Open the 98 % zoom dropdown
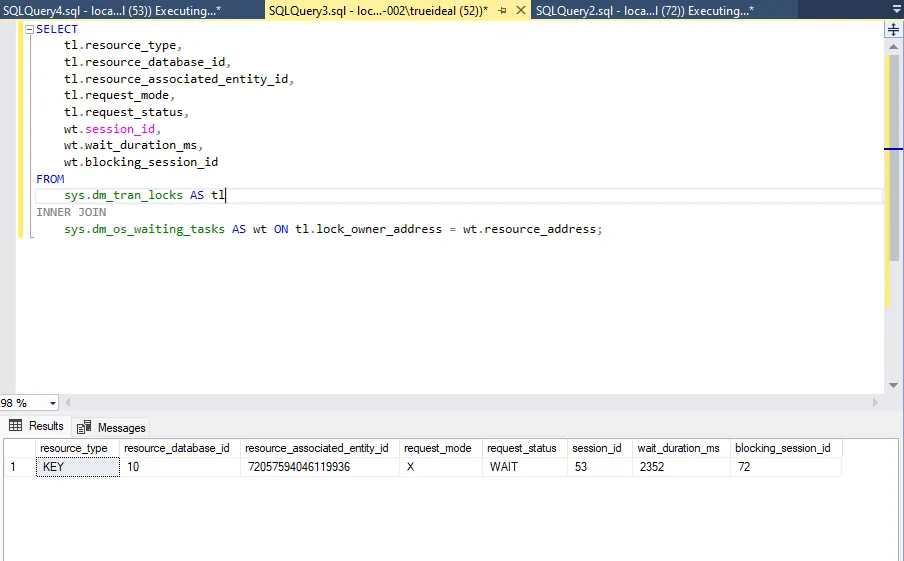The height and width of the screenshot is (561, 904). [52, 403]
